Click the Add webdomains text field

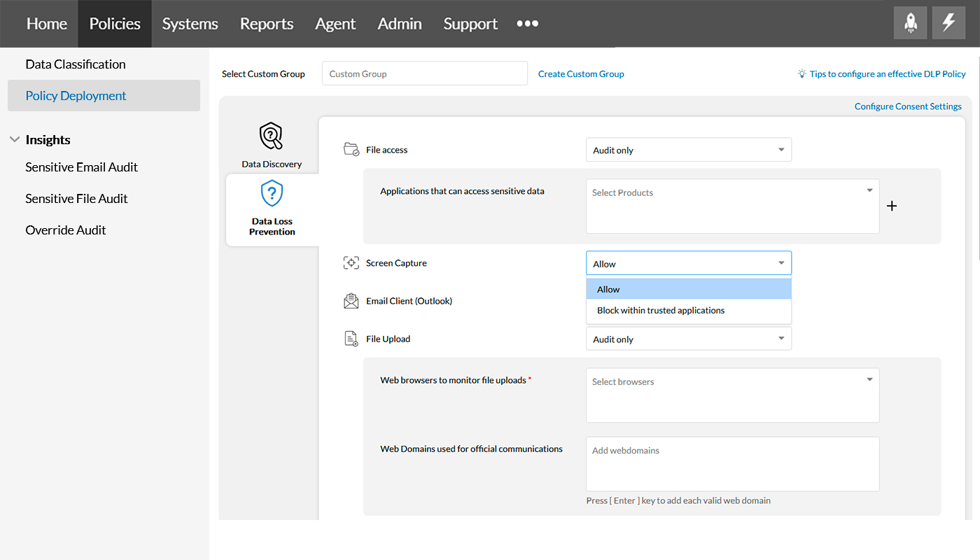tap(732, 463)
